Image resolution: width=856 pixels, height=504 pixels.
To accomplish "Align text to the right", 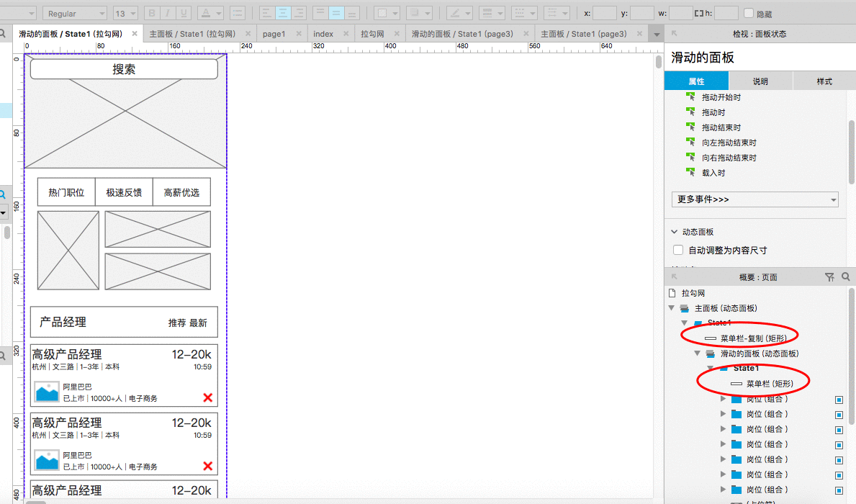I will [x=298, y=13].
